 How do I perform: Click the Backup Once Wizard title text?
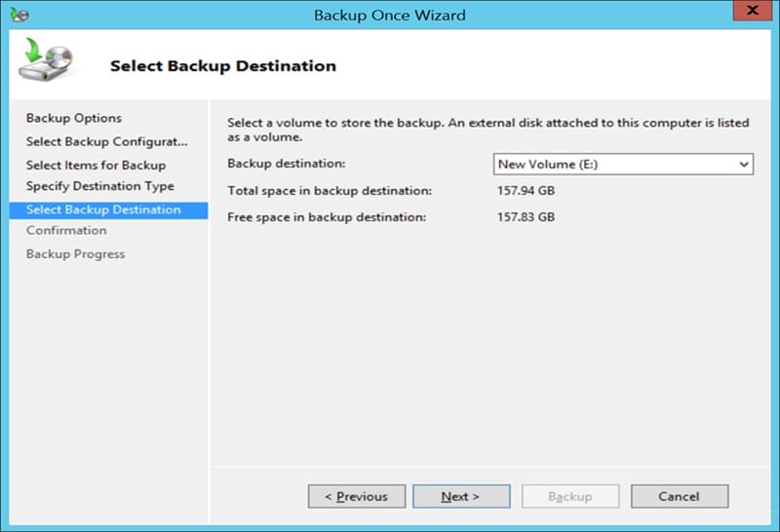(389, 15)
